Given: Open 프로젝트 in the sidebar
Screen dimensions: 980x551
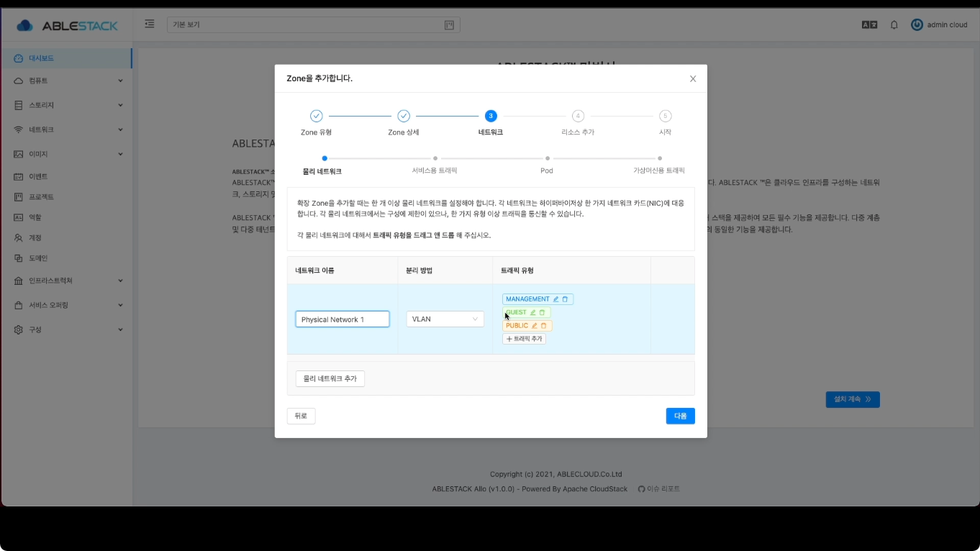Looking at the screenshot, I should point(66,196).
